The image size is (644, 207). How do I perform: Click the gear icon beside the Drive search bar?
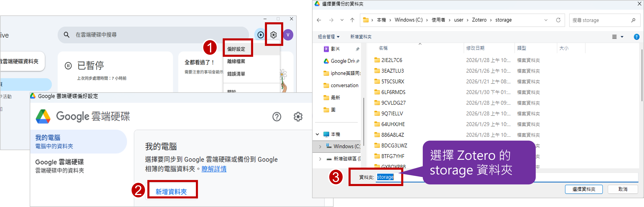point(273,35)
